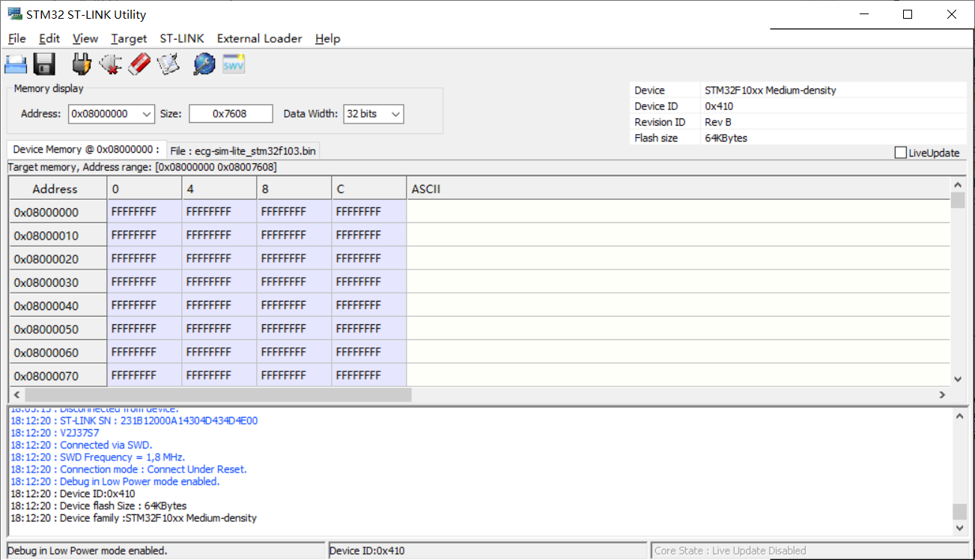
Task: Click the Save file floppy disk icon
Action: click(45, 64)
